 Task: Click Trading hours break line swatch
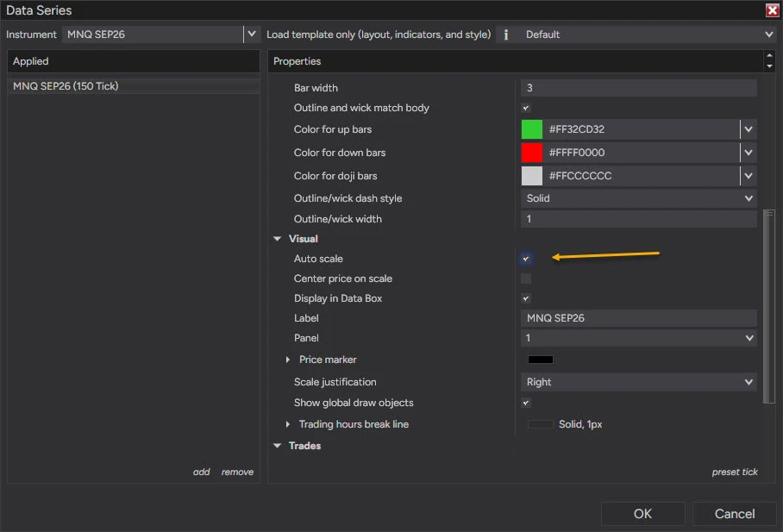[541, 424]
